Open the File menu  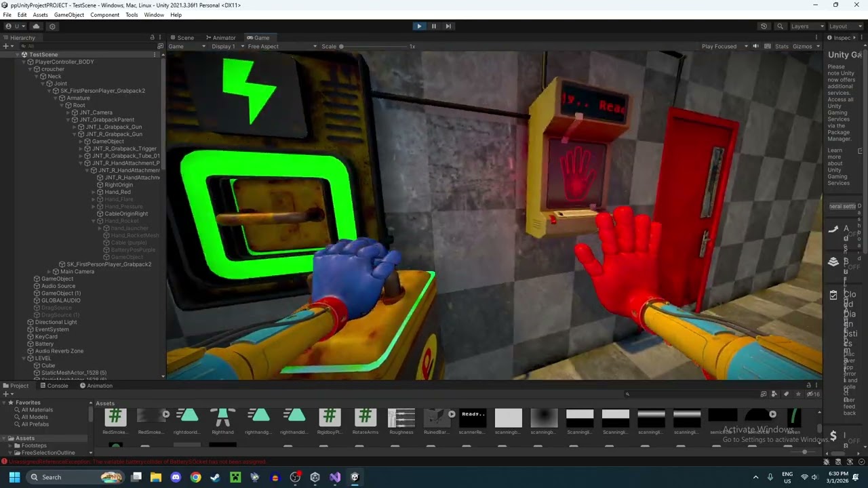(x=7, y=15)
